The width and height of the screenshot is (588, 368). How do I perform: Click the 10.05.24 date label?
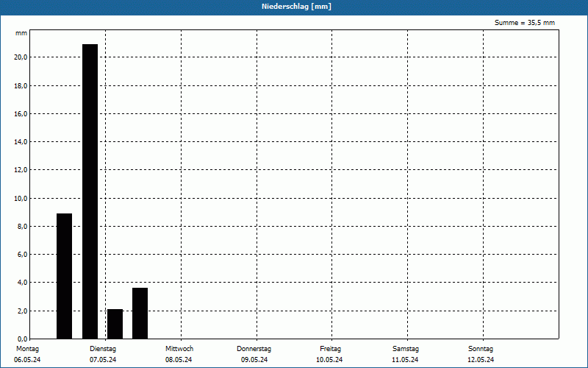click(329, 360)
